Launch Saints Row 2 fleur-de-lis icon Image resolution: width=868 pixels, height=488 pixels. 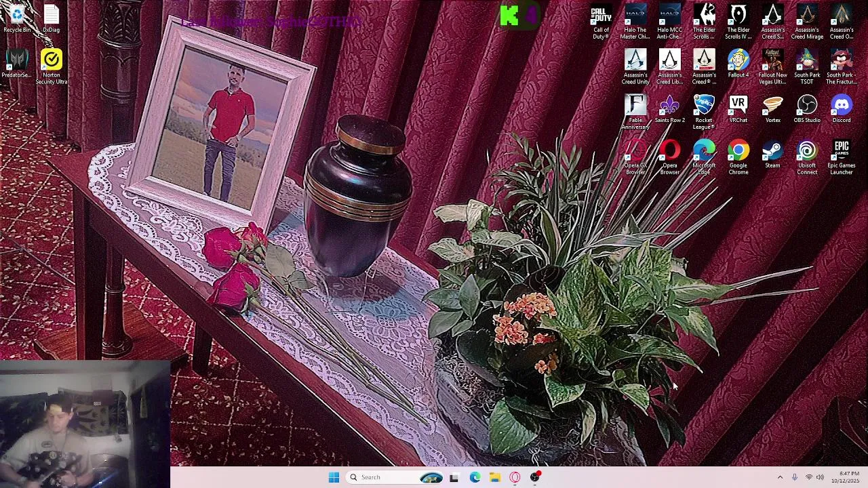tap(669, 109)
